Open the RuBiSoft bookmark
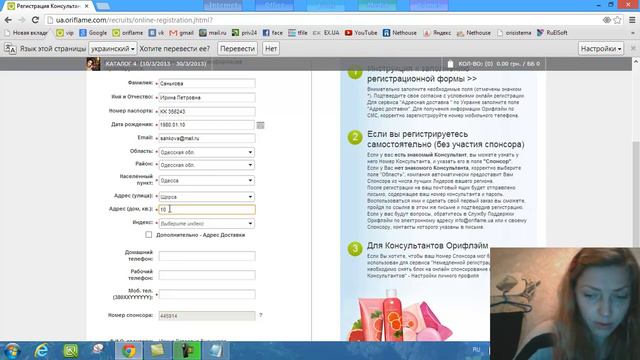The image size is (640, 360). click(552, 33)
